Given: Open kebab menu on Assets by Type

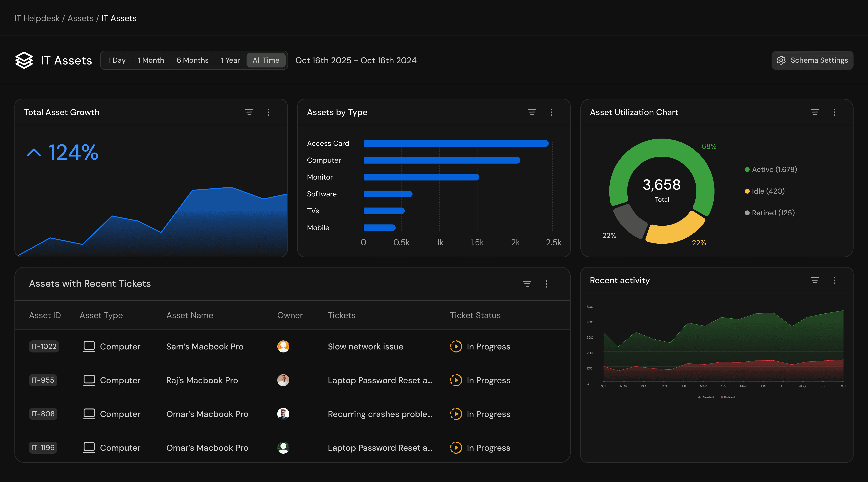Looking at the screenshot, I should (x=551, y=112).
